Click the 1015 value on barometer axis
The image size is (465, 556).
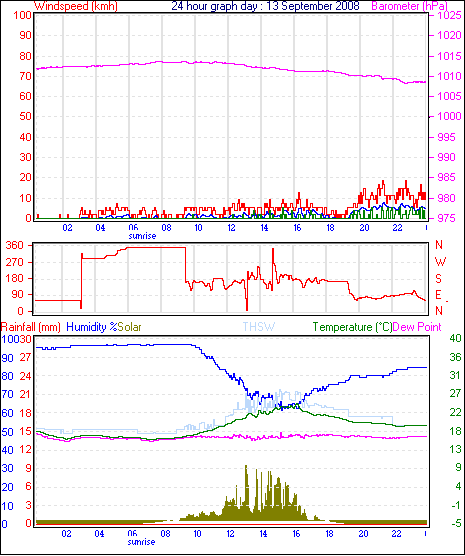click(x=449, y=56)
